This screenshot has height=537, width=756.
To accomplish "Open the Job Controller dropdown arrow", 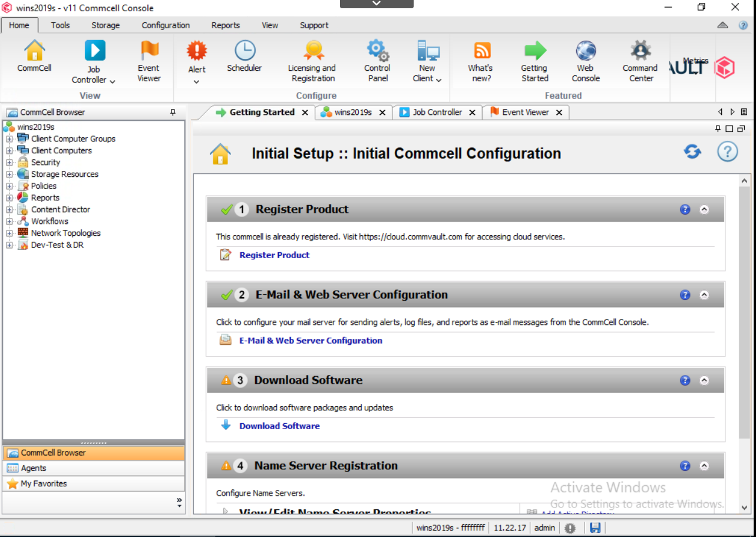I will click(112, 81).
